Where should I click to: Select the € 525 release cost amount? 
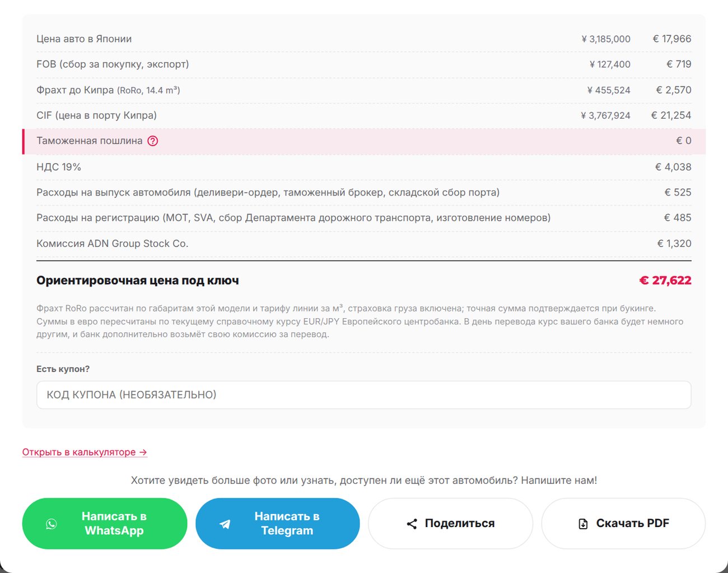coord(678,193)
